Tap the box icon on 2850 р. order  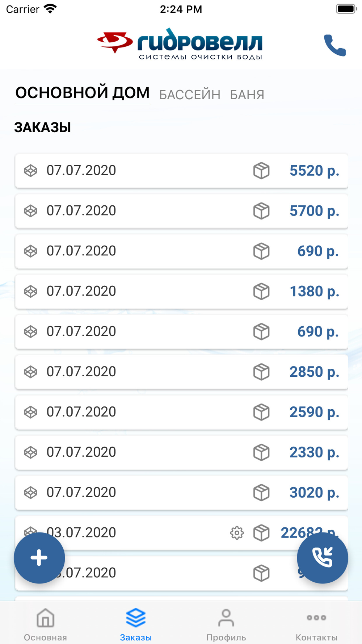[x=261, y=372]
